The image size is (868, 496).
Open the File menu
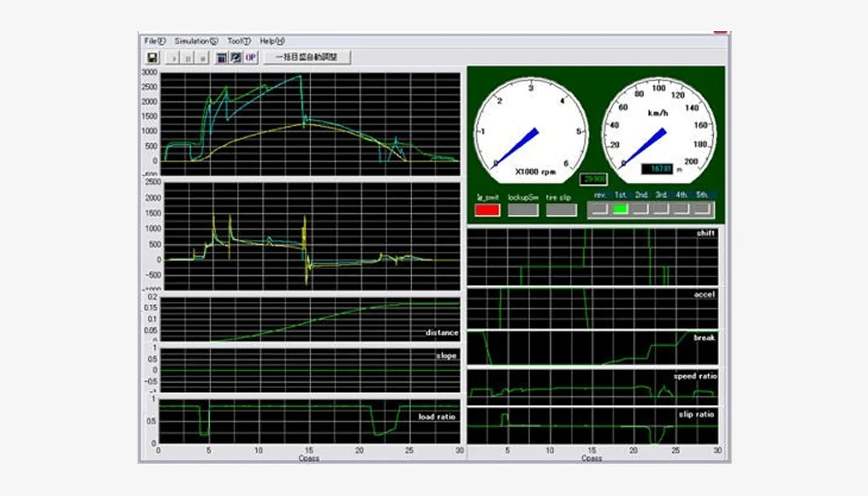(x=155, y=41)
